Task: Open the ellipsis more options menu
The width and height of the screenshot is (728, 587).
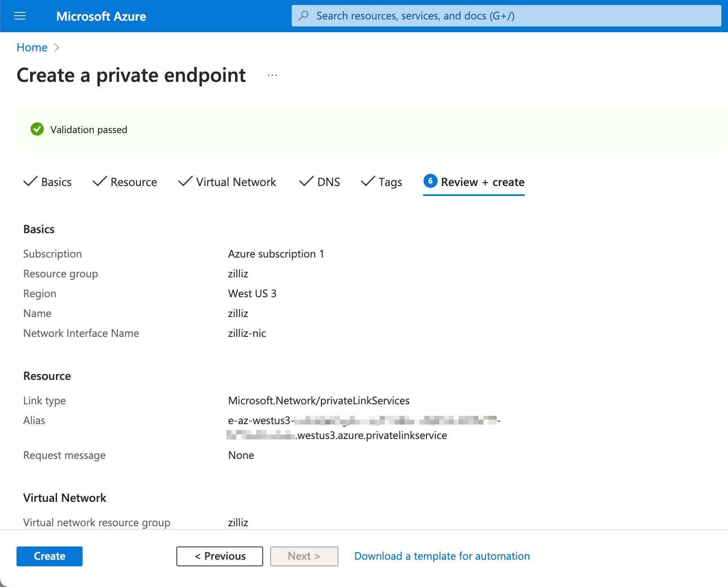Action: (x=272, y=75)
